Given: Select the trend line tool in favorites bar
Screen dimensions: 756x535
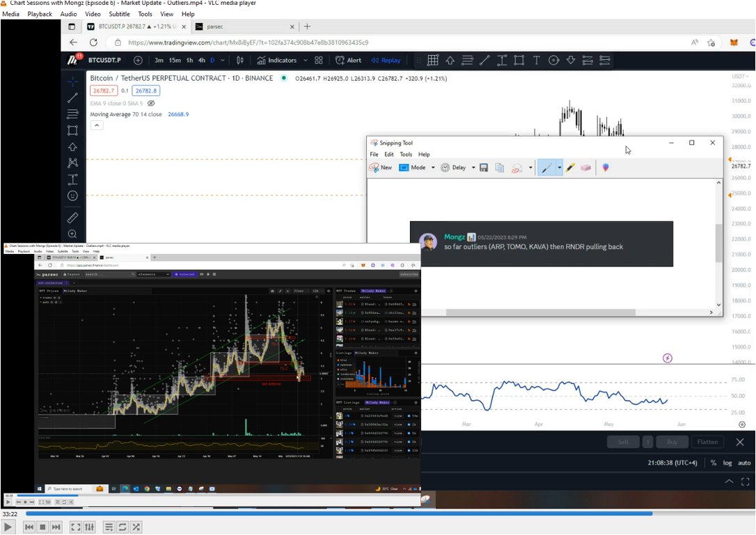Looking at the screenshot, I should pyautogui.click(x=485, y=61).
